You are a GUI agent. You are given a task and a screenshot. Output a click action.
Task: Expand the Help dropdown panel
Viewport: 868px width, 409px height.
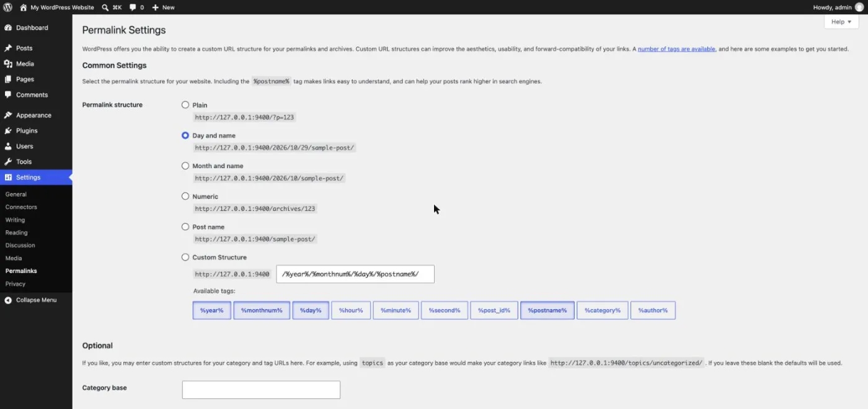pos(841,22)
